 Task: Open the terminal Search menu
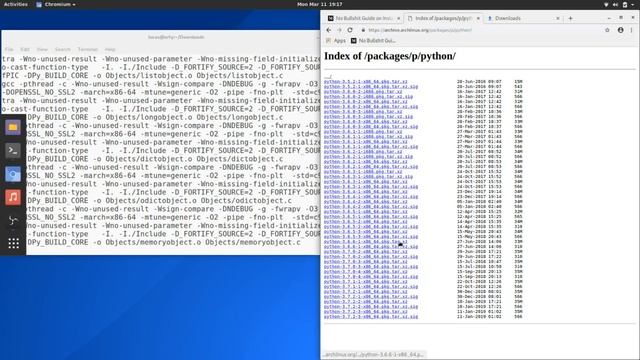[x=62, y=49]
